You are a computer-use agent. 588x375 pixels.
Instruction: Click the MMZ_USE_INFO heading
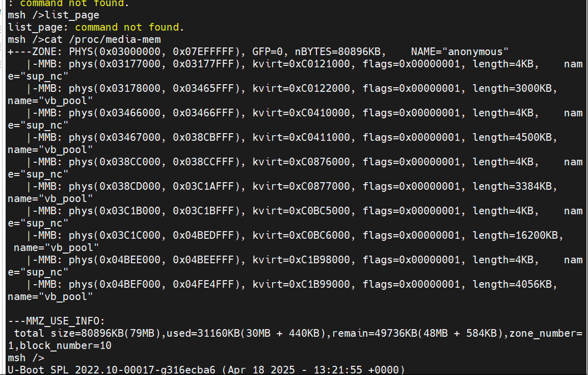[57, 321]
